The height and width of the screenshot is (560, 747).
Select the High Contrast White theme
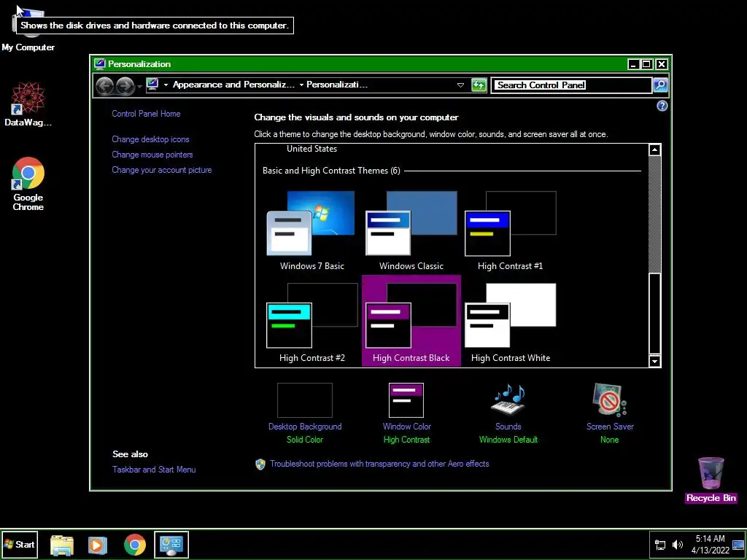[510, 322]
